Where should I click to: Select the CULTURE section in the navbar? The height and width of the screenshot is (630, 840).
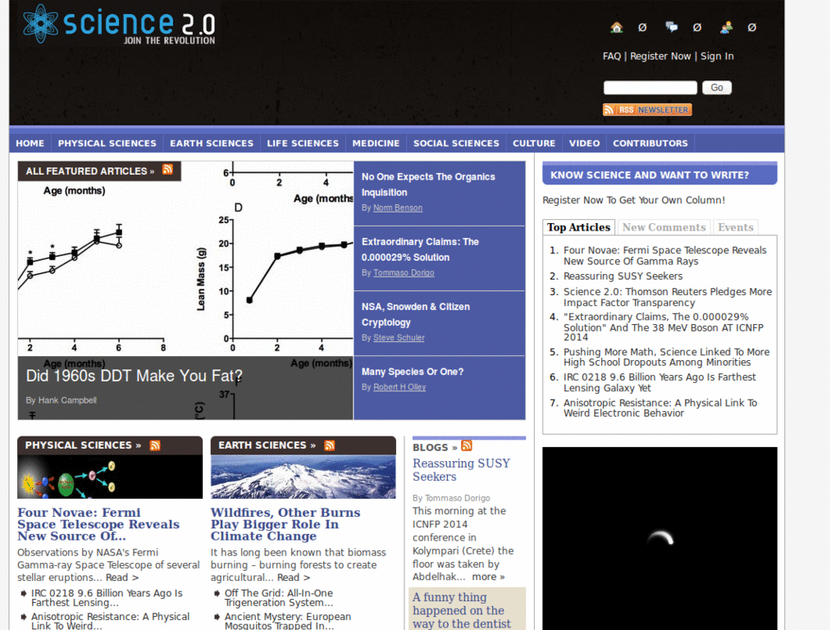pyautogui.click(x=534, y=143)
